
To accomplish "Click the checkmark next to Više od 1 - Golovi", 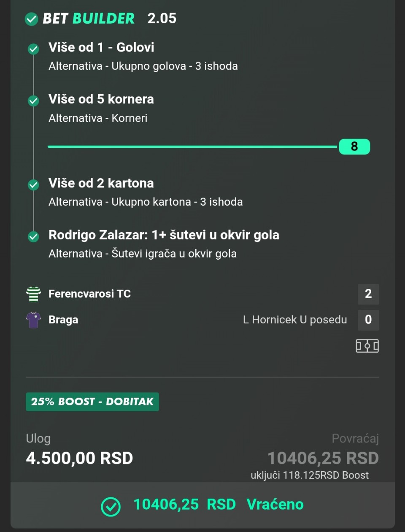I will (33, 49).
